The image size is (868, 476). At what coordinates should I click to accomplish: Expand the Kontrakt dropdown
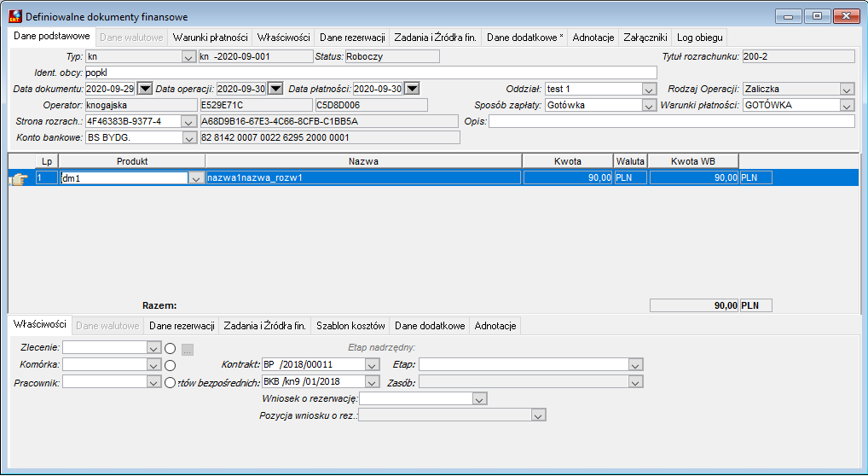point(373,365)
